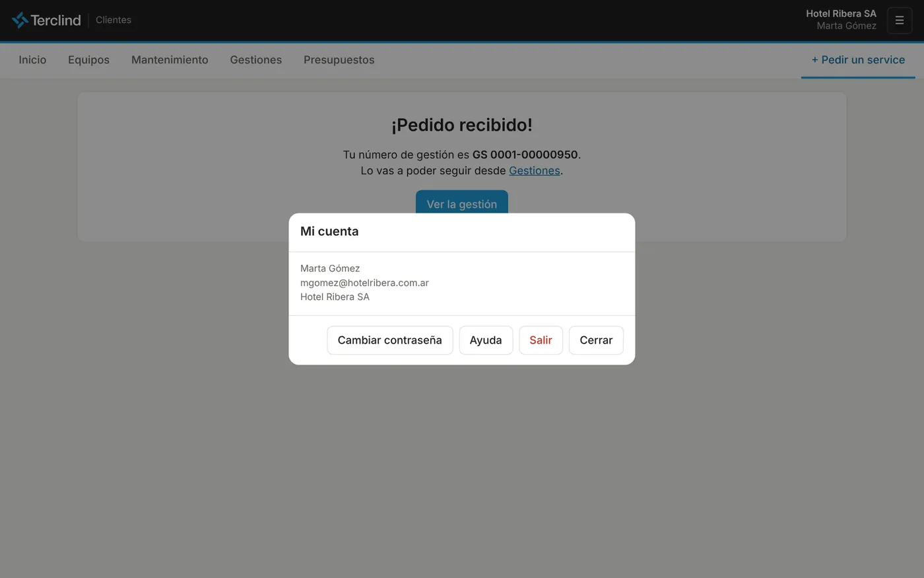Click Hotel Ribera SA in the dialog
This screenshot has height=578, width=924.
[335, 297]
